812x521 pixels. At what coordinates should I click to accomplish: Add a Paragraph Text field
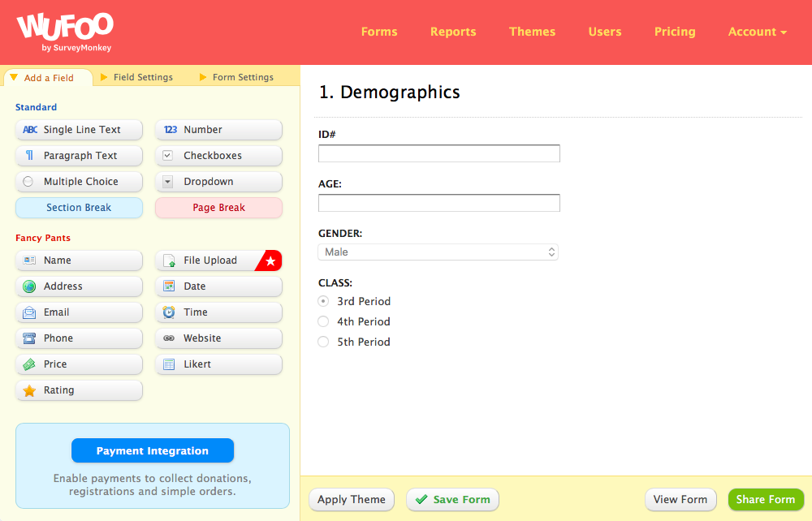click(x=80, y=156)
